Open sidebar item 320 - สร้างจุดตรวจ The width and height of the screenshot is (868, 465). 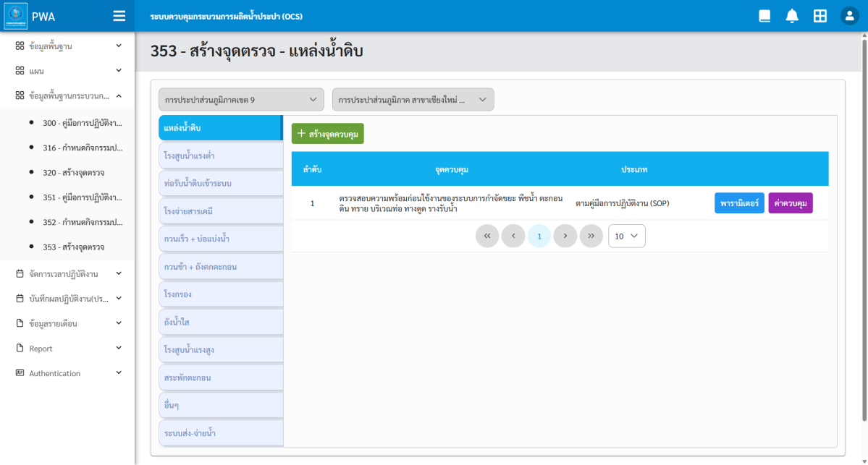(74, 173)
